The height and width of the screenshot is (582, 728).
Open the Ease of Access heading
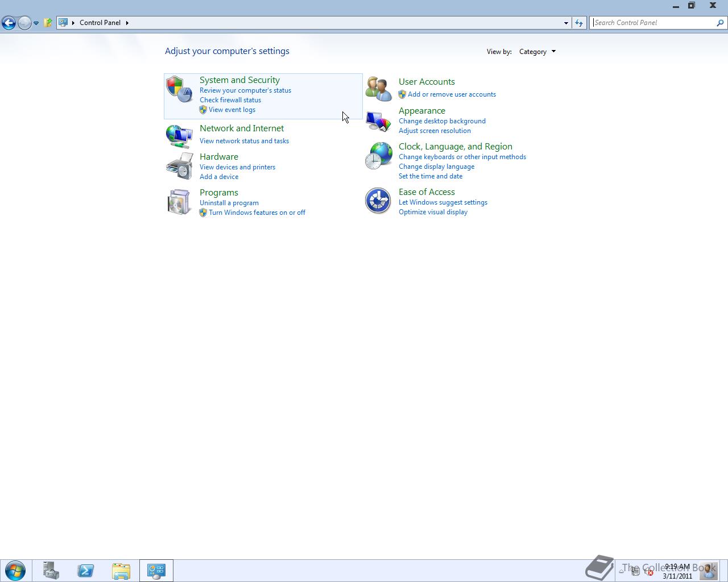[427, 192]
